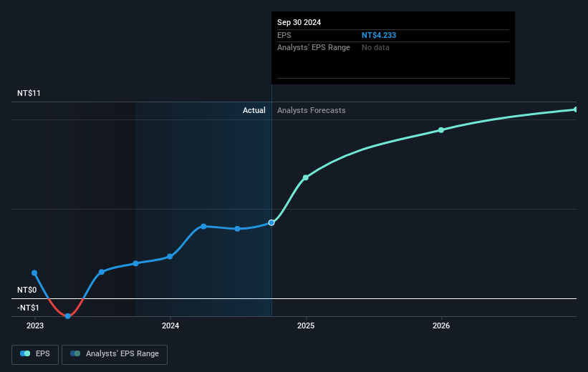Select the mid-2024 EPS data point
Image resolution: width=588 pixels, height=372 pixels.
point(237,228)
